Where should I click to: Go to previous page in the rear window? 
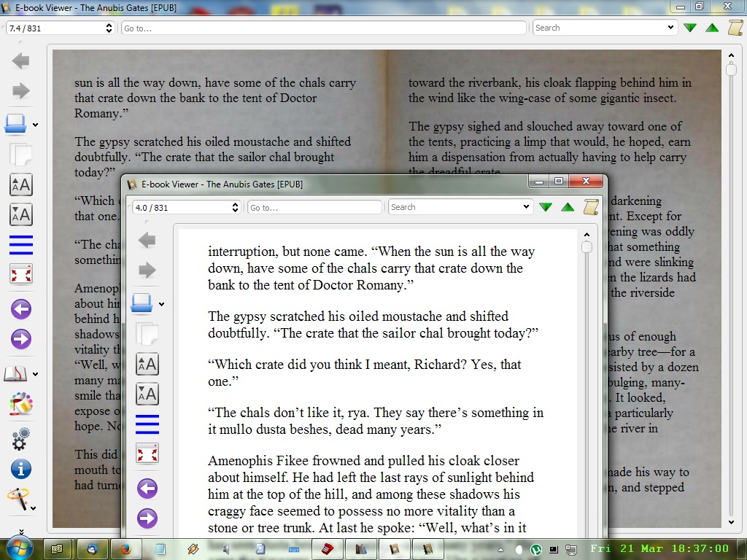pyautogui.click(x=21, y=309)
